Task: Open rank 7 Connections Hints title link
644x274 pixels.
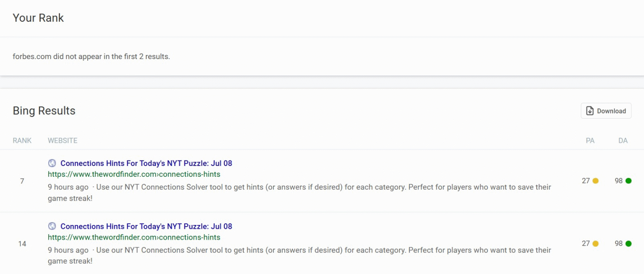Action: tap(146, 163)
